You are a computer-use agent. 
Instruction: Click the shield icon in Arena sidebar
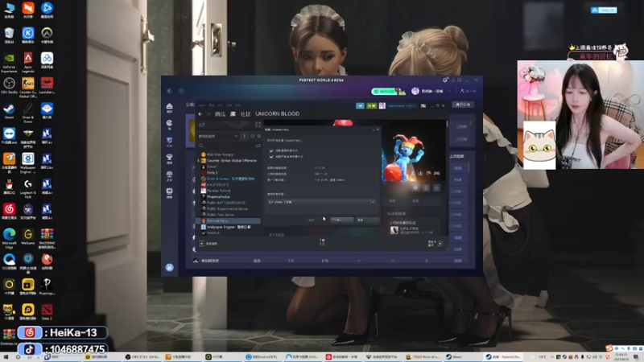[169, 142]
